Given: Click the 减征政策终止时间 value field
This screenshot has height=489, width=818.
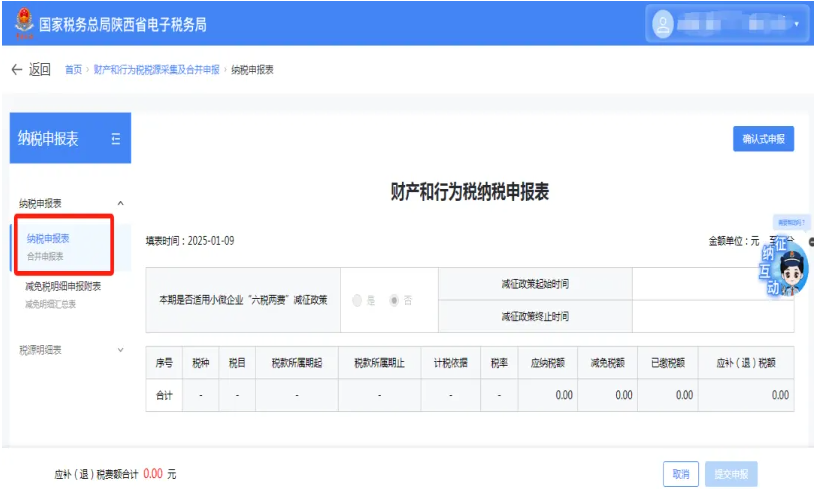Looking at the screenshot, I should pos(712,316).
